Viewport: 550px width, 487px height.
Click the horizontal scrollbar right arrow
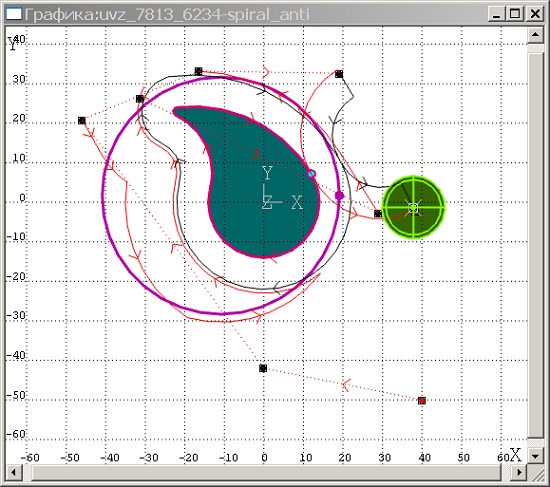coord(519,472)
